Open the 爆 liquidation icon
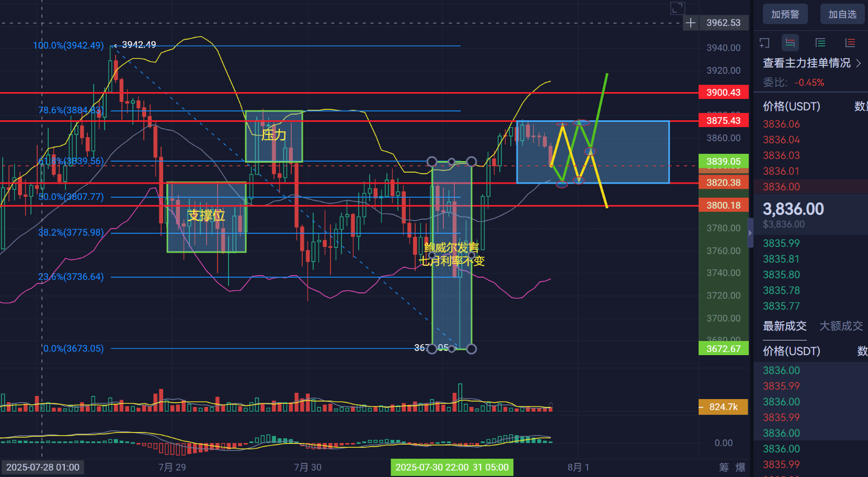The width and height of the screenshot is (868, 477). (x=740, y=467)
